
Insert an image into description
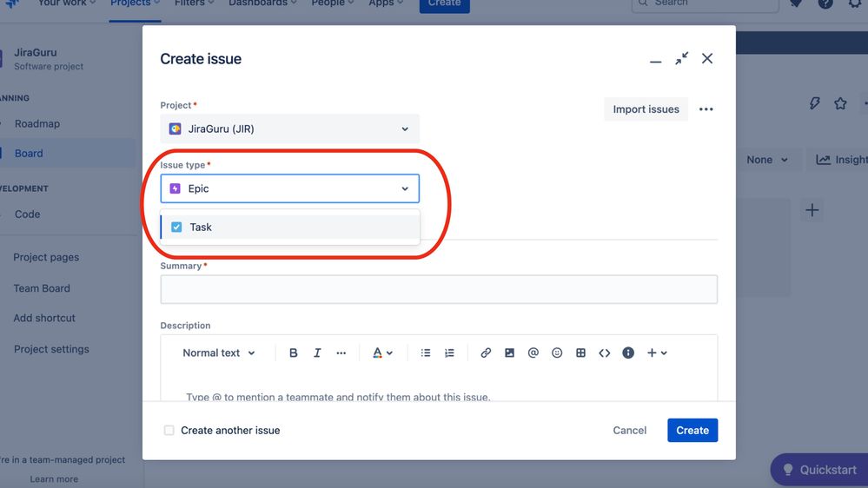[509, 353]
